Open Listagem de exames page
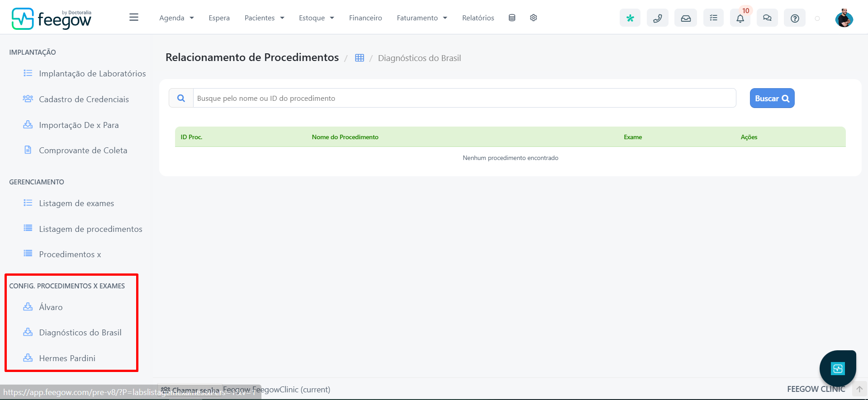 pyautogui.click(x=76, y=203)
